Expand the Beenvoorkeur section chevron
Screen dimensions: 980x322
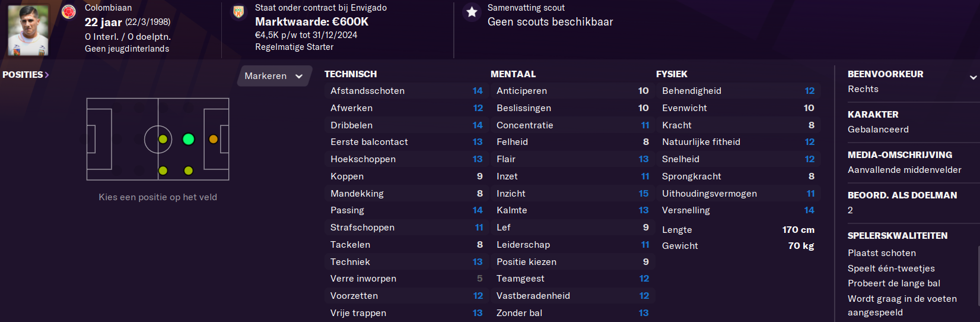pos(973,77)
